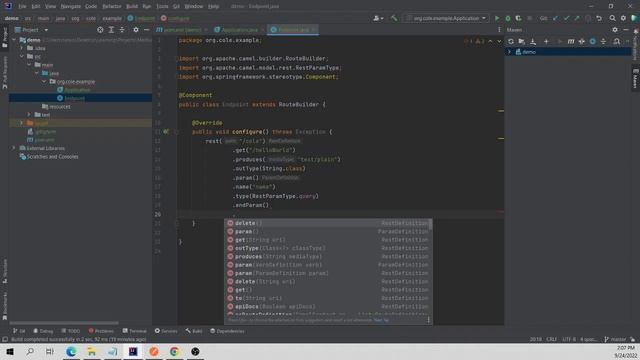This screenshot has height=360, width=640.
Task: Click Git push arrow icon
Action: click(577, 18)
